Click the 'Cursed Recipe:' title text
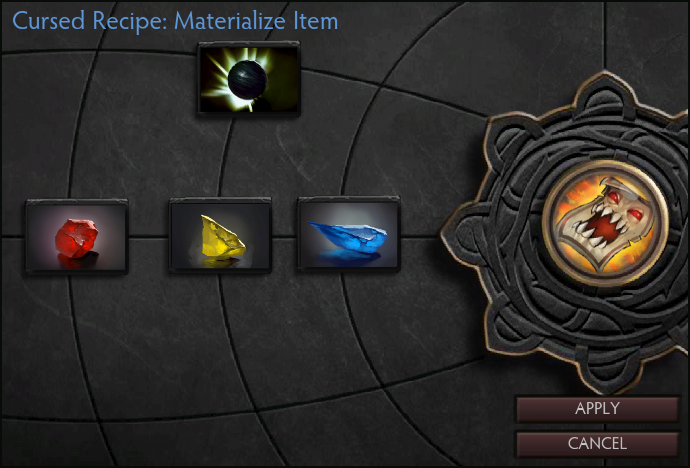690x468 pixels. [91, 21]
